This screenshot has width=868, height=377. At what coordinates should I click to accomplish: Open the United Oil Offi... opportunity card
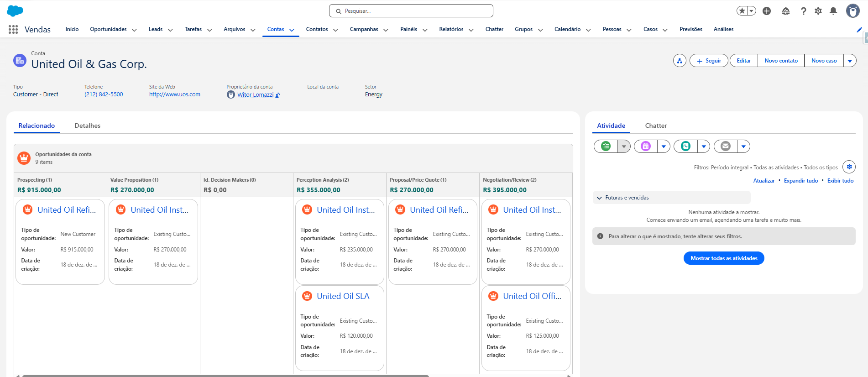(532, 296)
